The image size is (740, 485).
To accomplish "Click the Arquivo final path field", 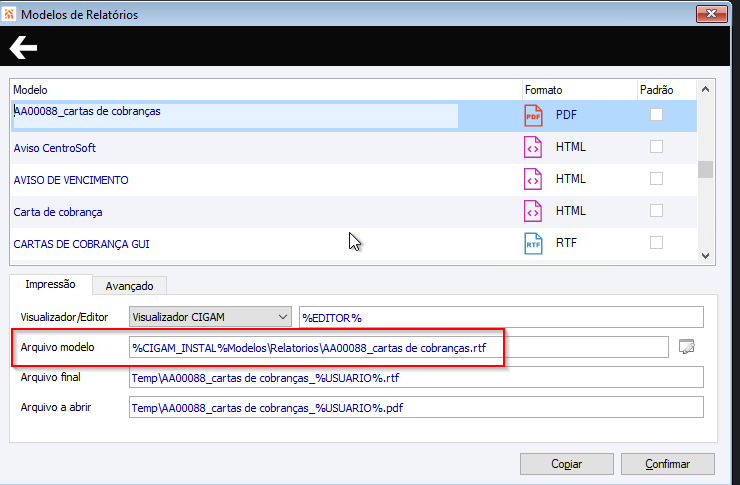I will click(x=416, y=377).
